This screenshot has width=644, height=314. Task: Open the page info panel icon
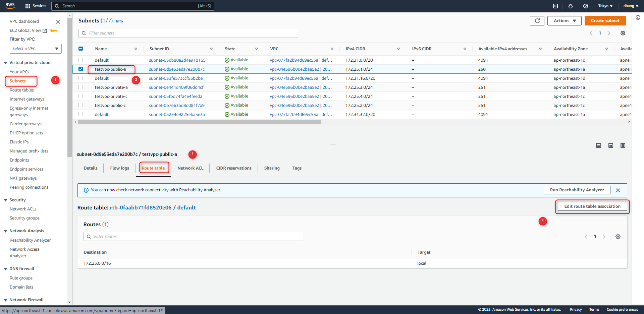pyautogui.click(x=638, y=17)
